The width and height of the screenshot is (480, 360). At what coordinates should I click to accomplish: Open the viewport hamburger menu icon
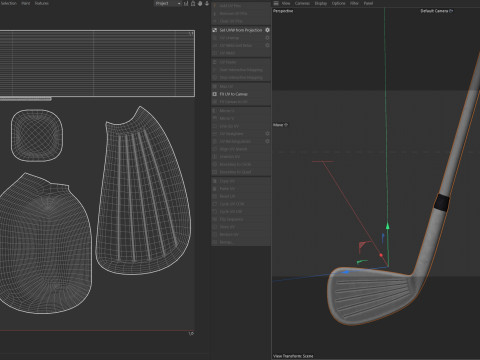[276, 3]
